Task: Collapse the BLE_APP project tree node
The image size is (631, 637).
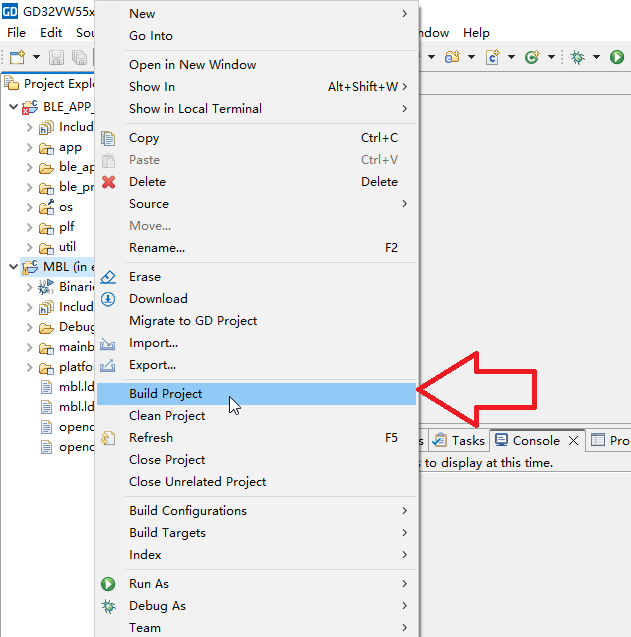Action: point(12,106)
